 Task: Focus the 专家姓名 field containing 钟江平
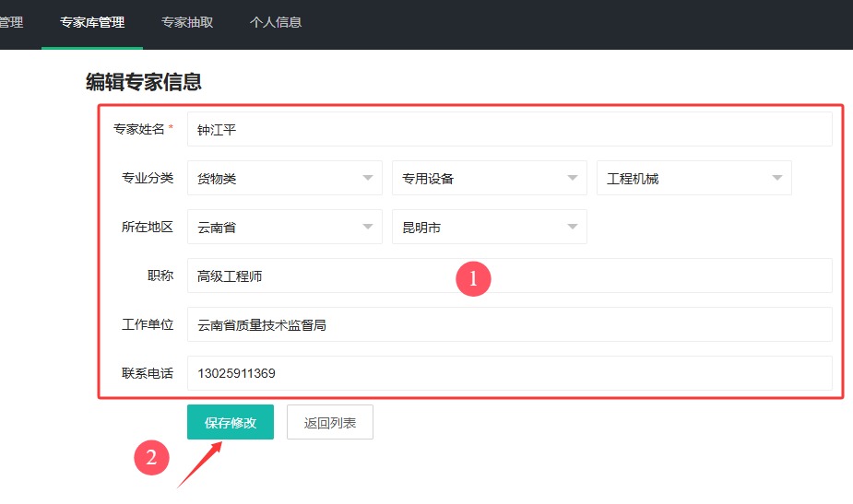coord(509,129)
